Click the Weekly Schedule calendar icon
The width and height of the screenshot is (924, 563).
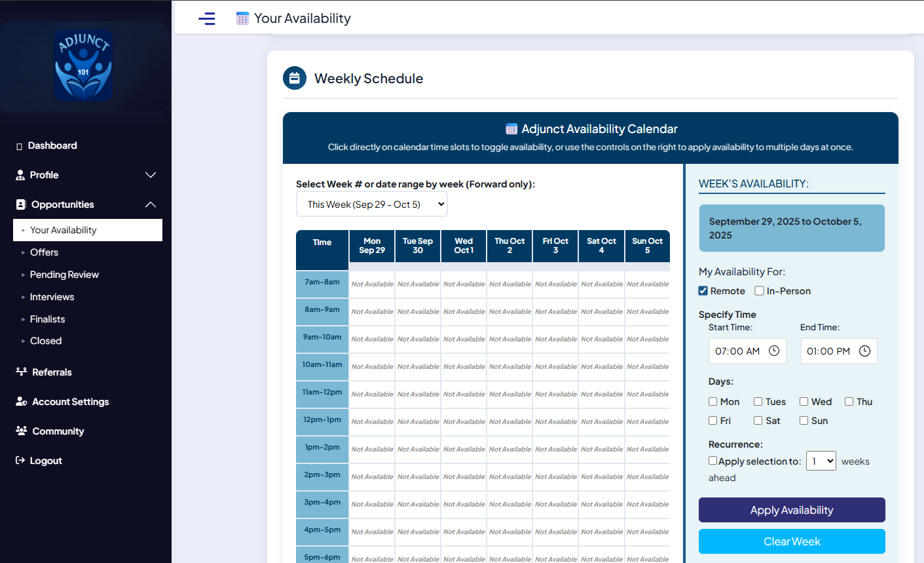pos(295,78)
